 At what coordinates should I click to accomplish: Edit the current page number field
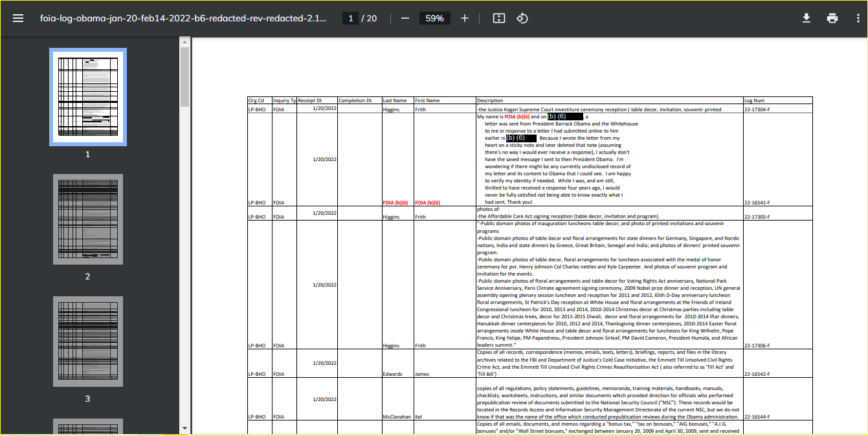(351, 18)
